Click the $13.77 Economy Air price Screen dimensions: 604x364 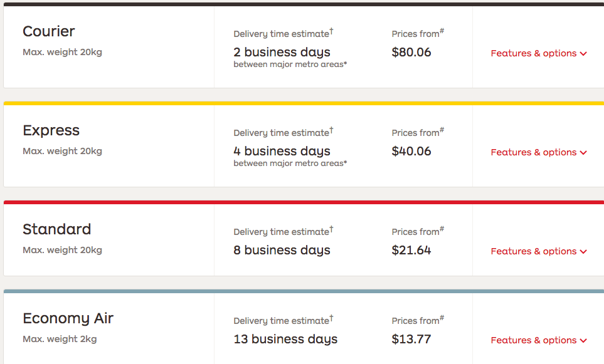tap(411, 339)
